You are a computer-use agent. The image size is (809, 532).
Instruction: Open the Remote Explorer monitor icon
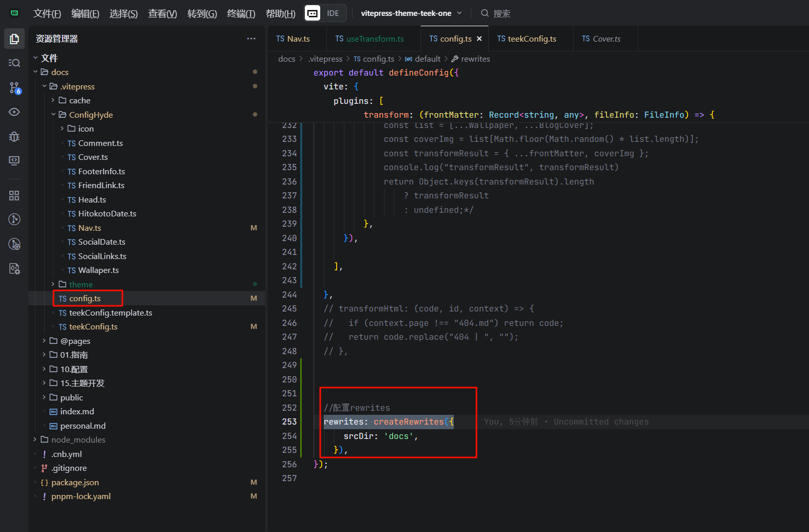pyautogui.click(x=14, y=161)
